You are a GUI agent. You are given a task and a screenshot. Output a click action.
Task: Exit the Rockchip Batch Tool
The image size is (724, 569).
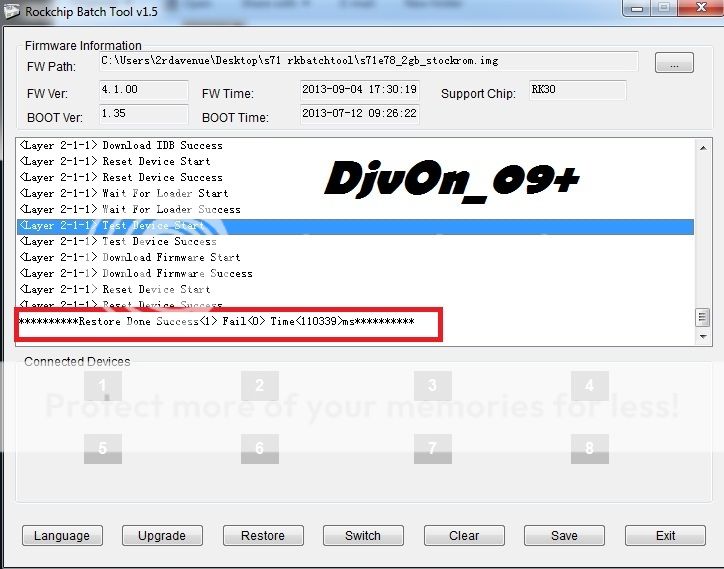(x=665, y=536)
